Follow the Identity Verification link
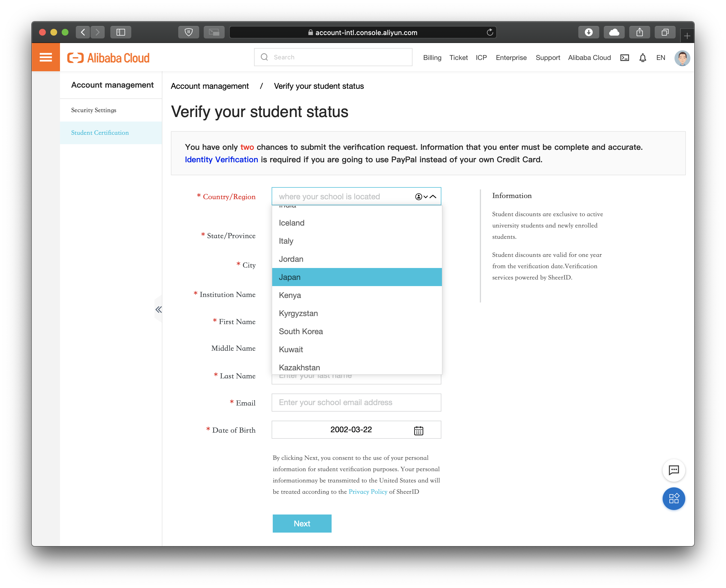This screenshot has height=588, width=726. (221, 159)
